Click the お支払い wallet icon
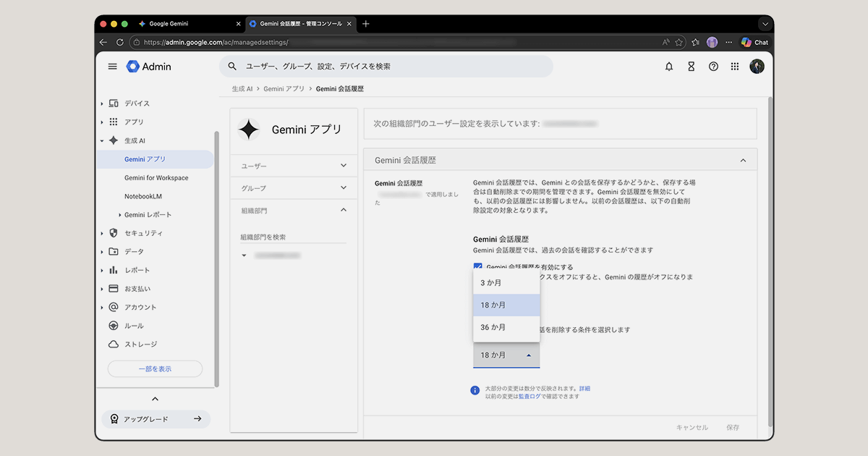This screenshot has height=456, width=868. [113, 288]
